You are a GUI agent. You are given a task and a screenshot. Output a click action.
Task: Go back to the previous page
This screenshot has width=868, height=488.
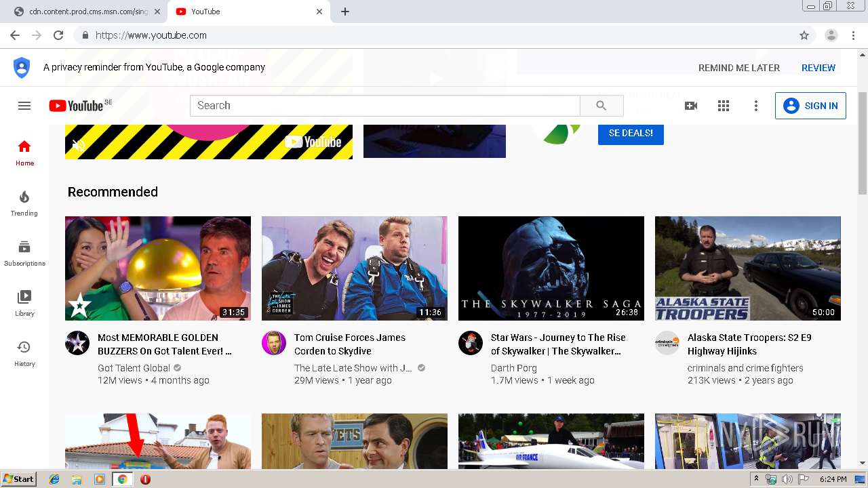tap(14, 35)
